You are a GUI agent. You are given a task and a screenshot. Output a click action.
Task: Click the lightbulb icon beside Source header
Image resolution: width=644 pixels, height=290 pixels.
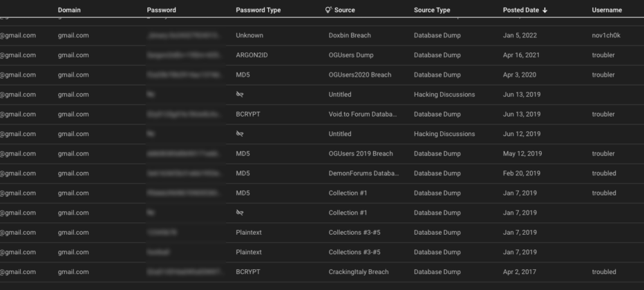(328, 10)
